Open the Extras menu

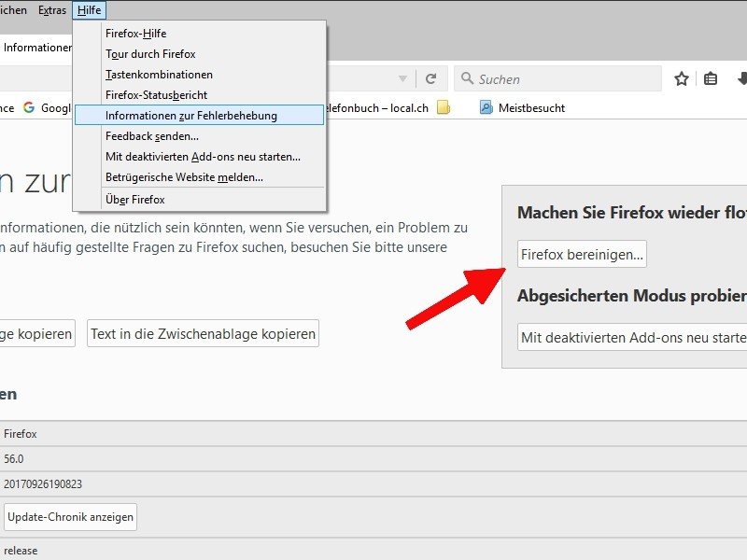(x=52, y=10)
